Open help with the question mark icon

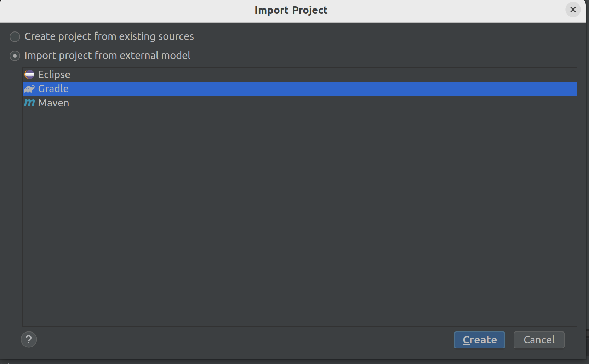(29, 340)
